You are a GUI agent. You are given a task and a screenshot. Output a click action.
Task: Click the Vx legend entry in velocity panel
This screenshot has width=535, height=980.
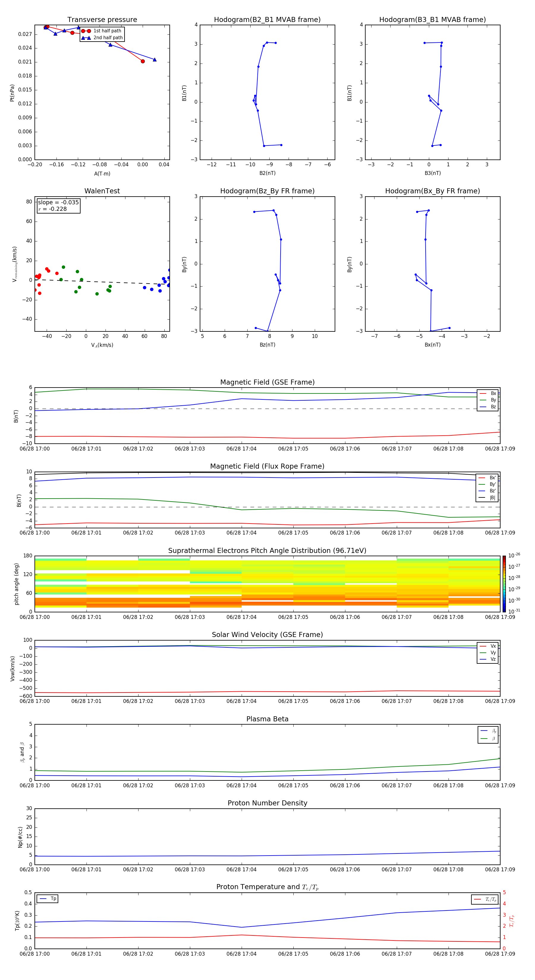[488, 646]
